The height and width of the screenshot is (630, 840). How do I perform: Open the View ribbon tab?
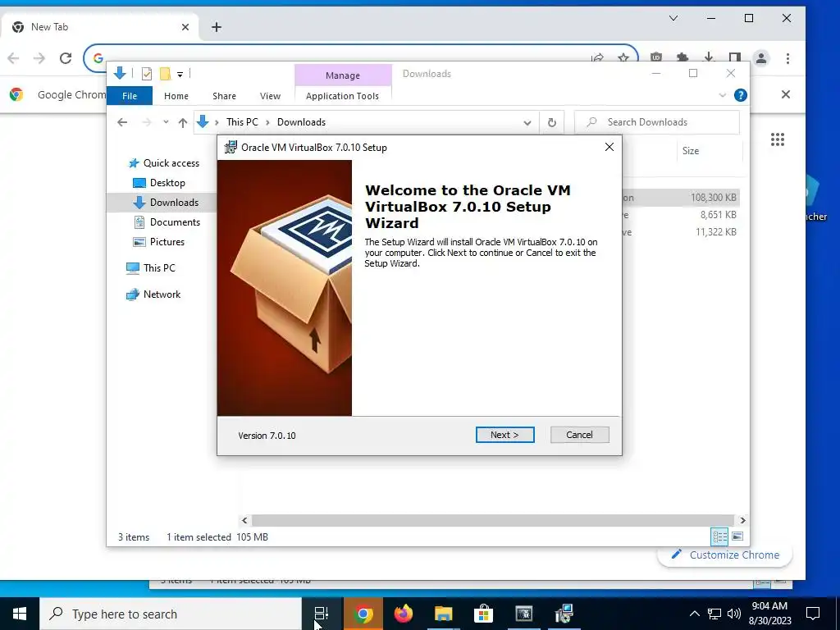(270, 96)
